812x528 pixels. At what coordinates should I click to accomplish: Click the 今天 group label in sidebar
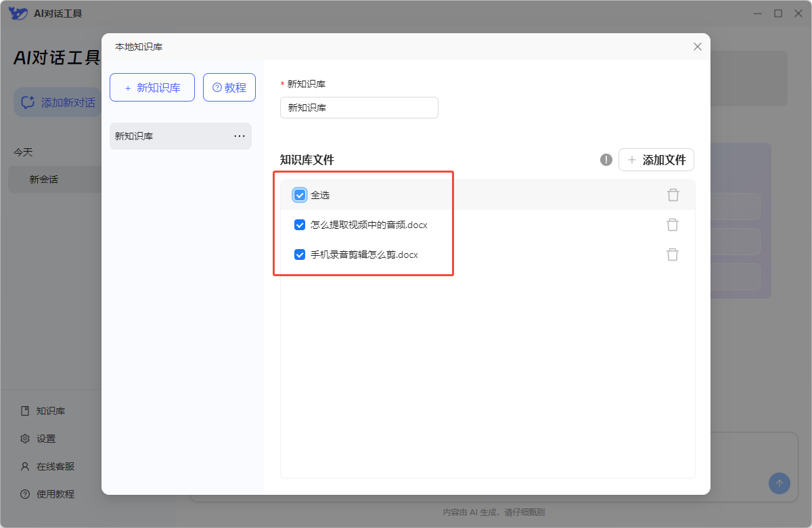(x=23, y=152)
